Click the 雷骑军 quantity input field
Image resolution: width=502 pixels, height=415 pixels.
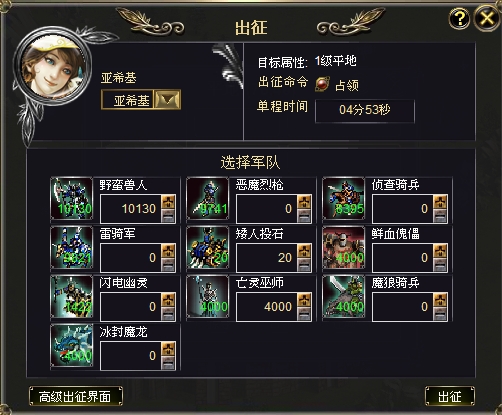131,258
